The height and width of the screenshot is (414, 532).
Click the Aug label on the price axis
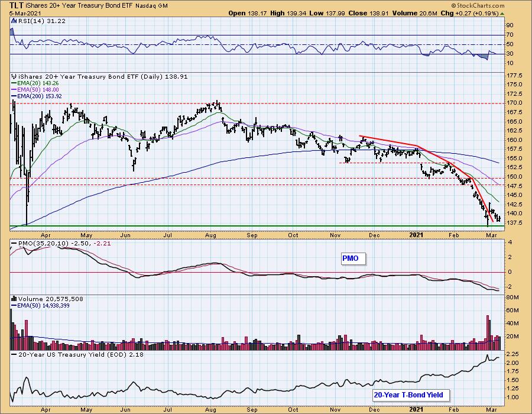[210, 235]
